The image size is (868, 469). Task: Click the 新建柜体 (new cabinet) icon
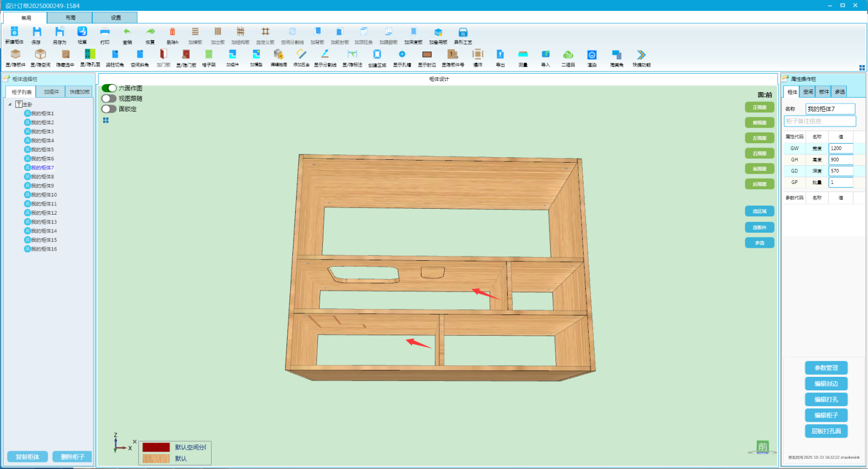(15, 33)
